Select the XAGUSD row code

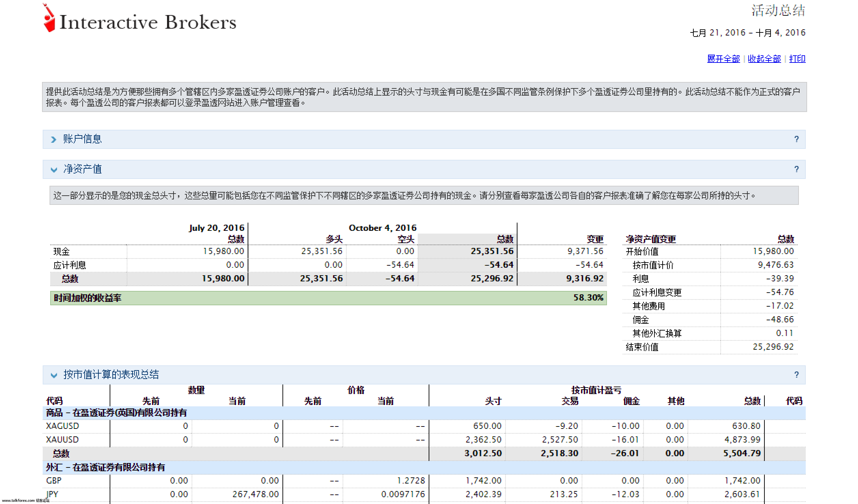coord(63,426)
